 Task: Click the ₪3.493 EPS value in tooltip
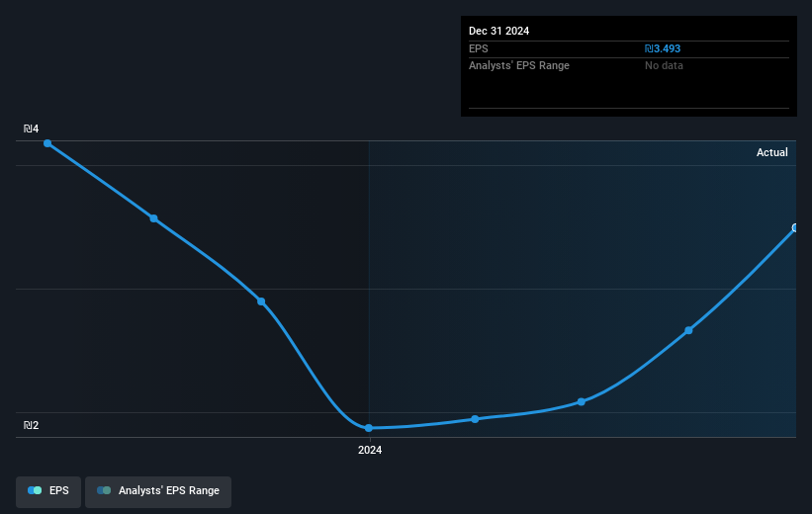click(663, 48)
